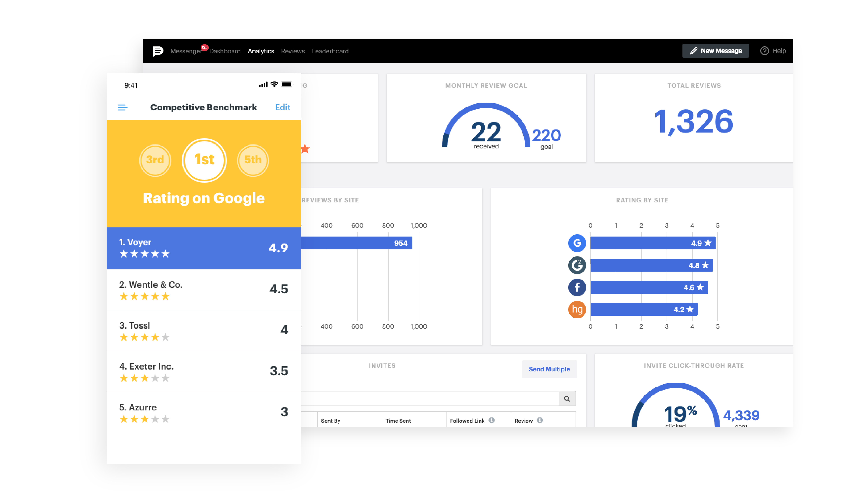Click the Facebook site icon
Viewport: 868px width, 503px height.
tap(577, 287)
